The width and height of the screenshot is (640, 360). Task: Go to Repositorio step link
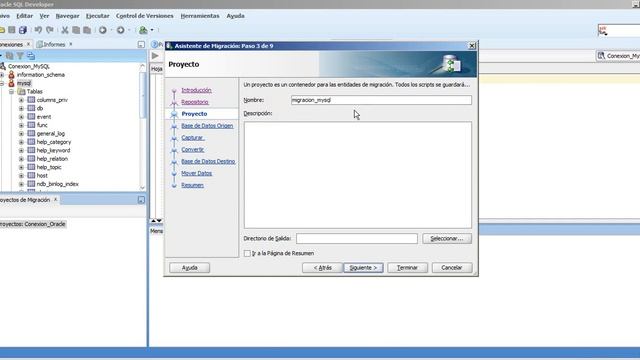click(x=195, y=102)
